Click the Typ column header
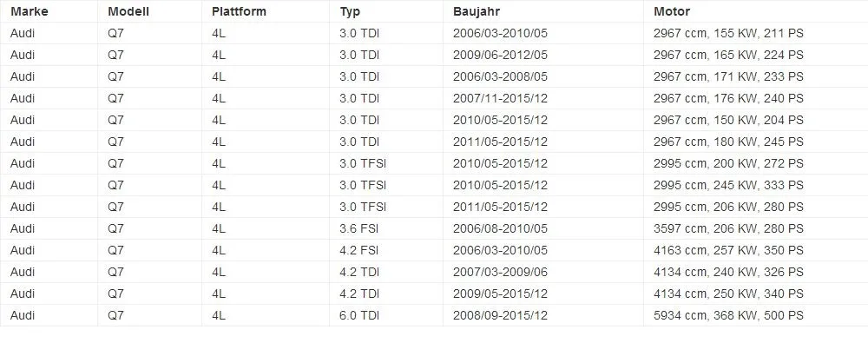Image resolution: width=868 pixels, height=343 pixels. tap(350, 11)
